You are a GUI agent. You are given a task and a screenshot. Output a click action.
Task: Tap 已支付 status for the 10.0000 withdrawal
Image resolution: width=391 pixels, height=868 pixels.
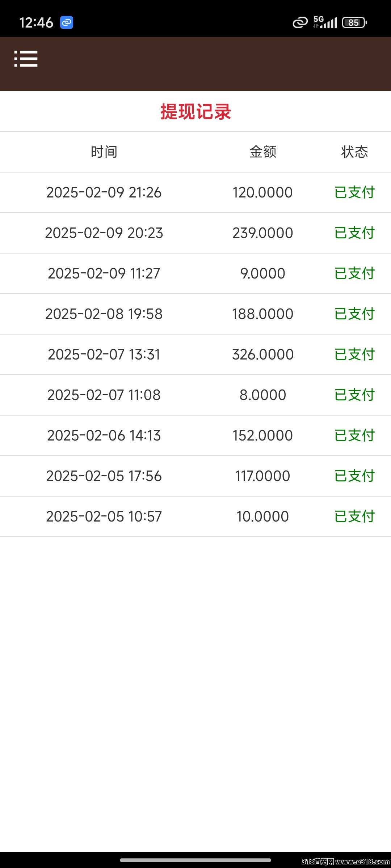pos(354,516)
